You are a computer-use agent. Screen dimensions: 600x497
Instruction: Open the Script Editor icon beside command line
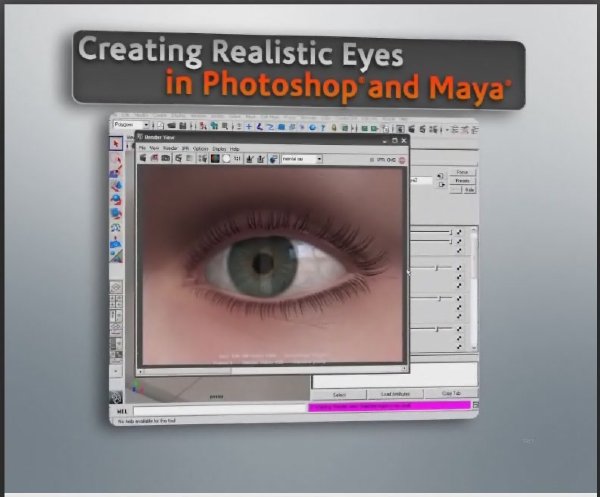point(475,405)
